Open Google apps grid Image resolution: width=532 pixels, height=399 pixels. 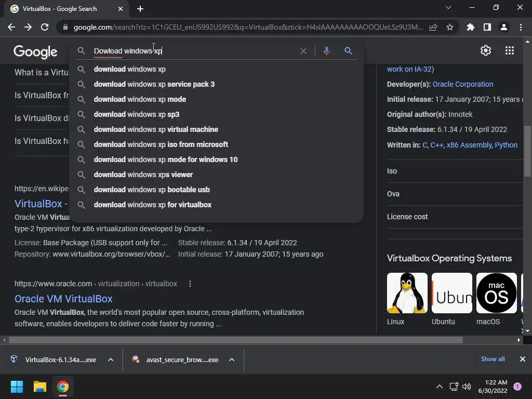(x=510, y=50)
